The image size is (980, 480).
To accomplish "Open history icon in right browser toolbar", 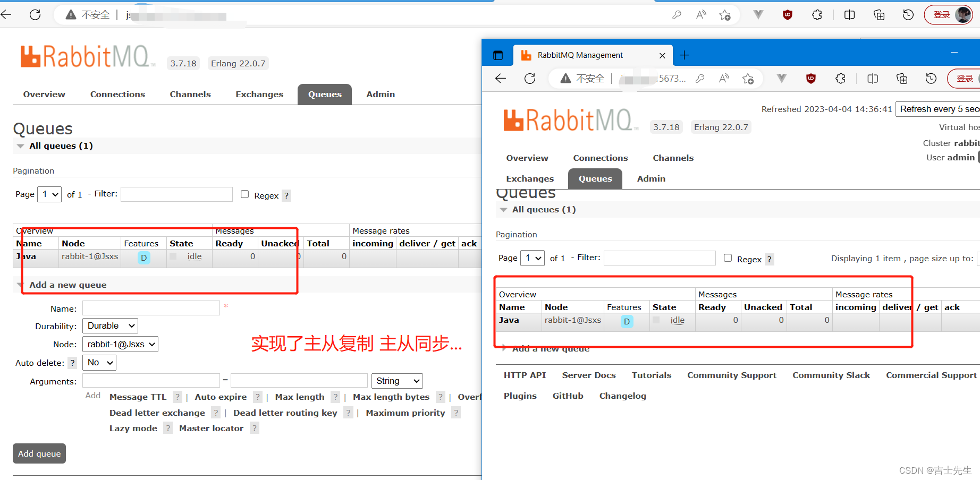I will [x=931, y=79].
